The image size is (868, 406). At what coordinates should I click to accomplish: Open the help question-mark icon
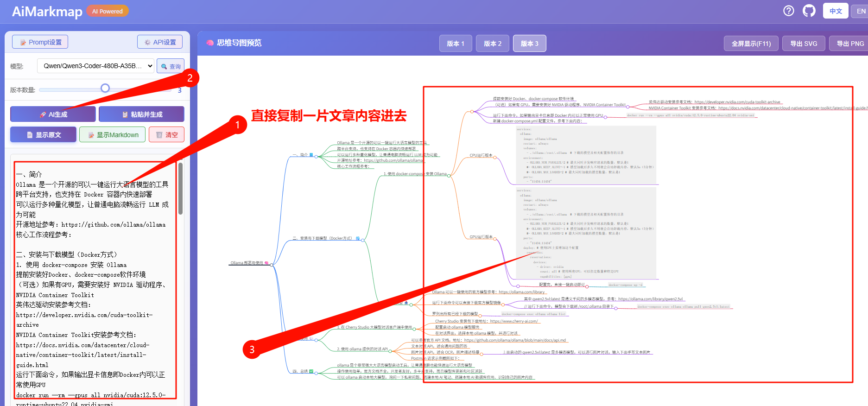pos(789,11)
